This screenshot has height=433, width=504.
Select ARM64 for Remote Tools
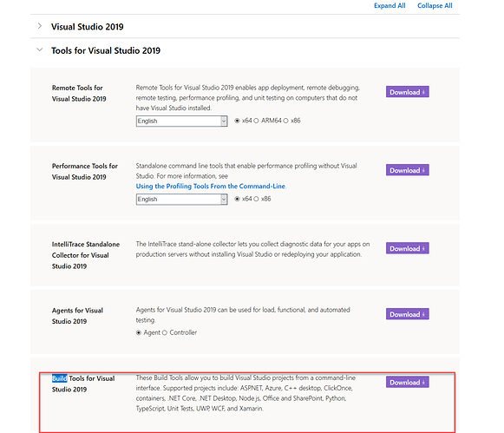(256, 121)
